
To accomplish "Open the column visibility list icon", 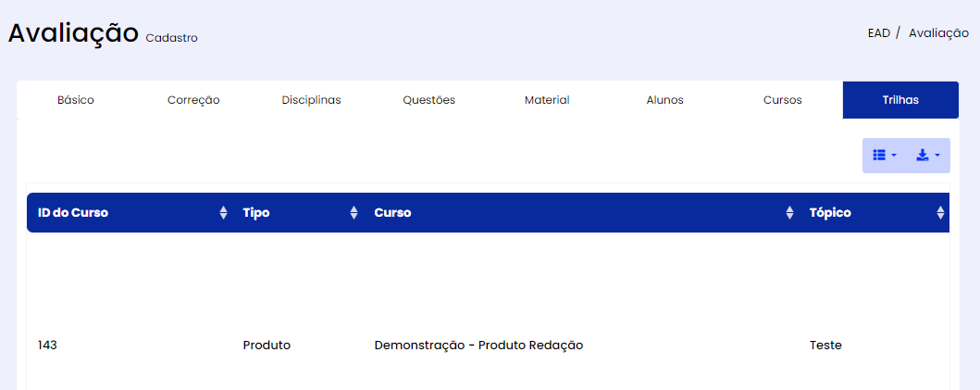I will [879, 156].
